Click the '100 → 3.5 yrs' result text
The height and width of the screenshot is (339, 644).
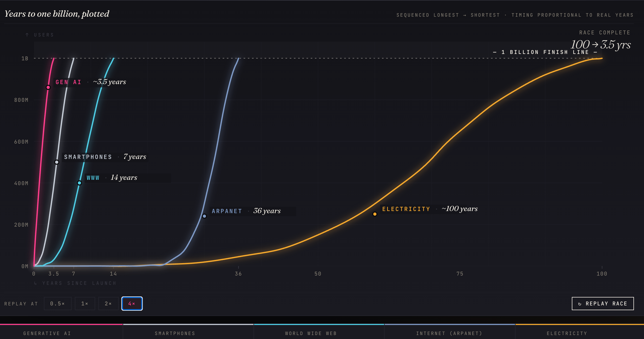point(601,44)
